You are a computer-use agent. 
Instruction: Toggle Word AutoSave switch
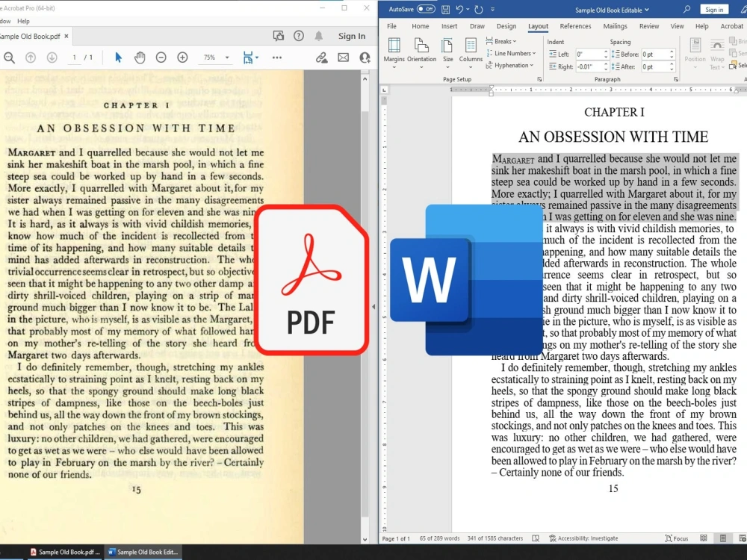(x=426, y=9)
